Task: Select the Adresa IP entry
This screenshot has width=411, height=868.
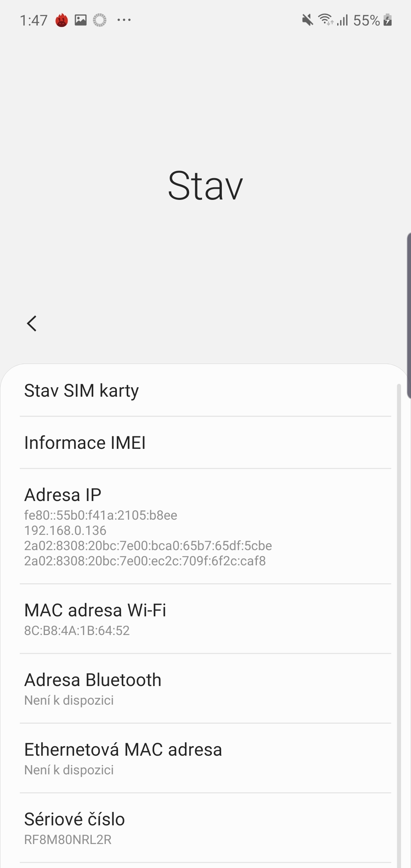Action: click(x=205, y=527)
